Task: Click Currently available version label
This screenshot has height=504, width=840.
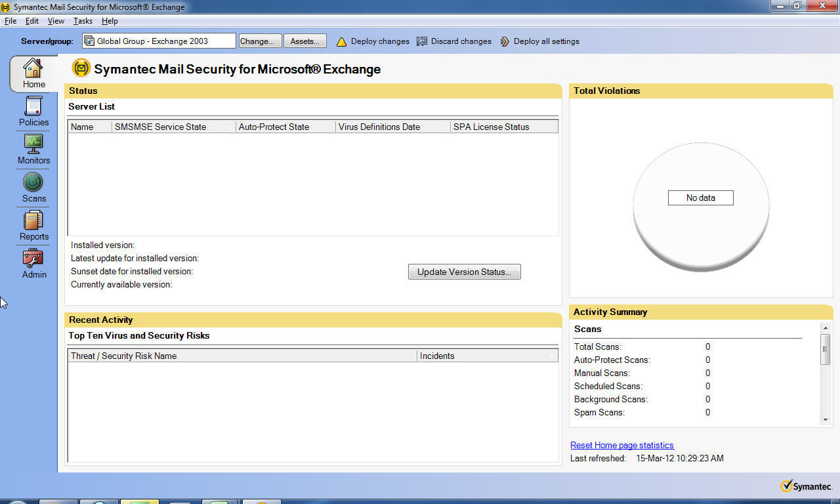Action: pyautogui.click(x=121, y=284)
